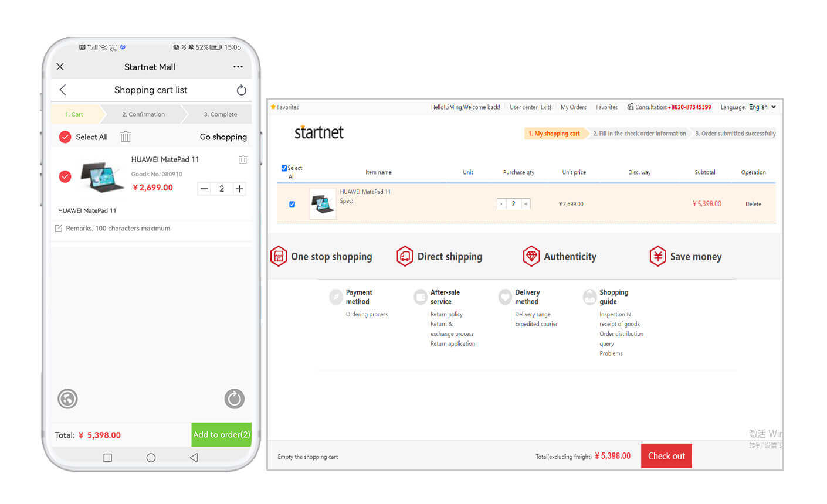Tap the back arrow in Shopping cart list

tap(63, 90)
